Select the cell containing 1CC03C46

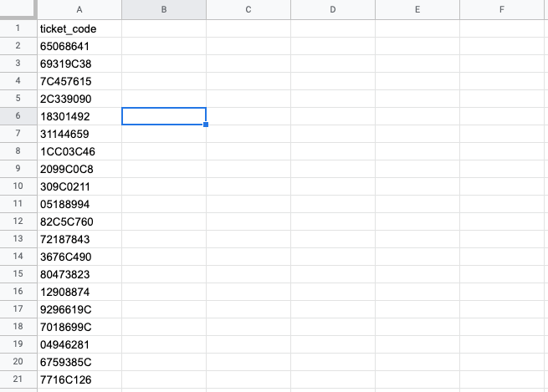(79, 151)
